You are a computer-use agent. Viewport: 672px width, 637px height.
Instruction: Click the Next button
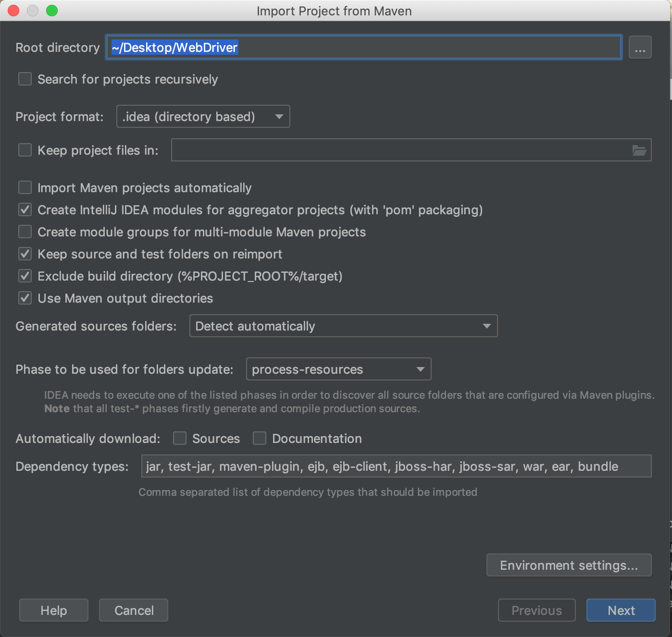click(x=621, y=610)
